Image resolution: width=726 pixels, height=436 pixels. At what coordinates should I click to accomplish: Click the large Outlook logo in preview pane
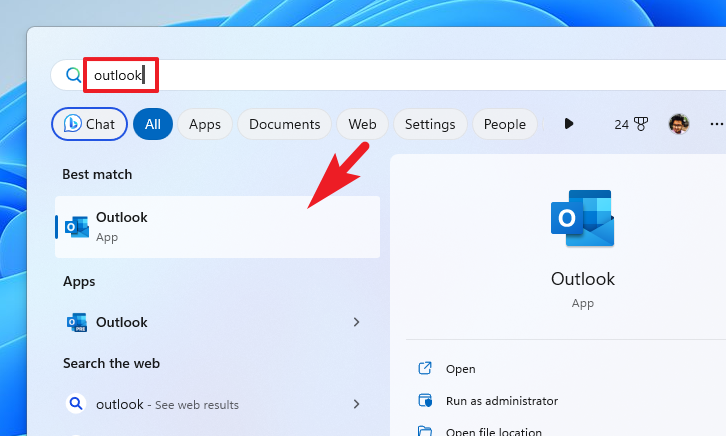pyautogui.click(x=582, y=218)
